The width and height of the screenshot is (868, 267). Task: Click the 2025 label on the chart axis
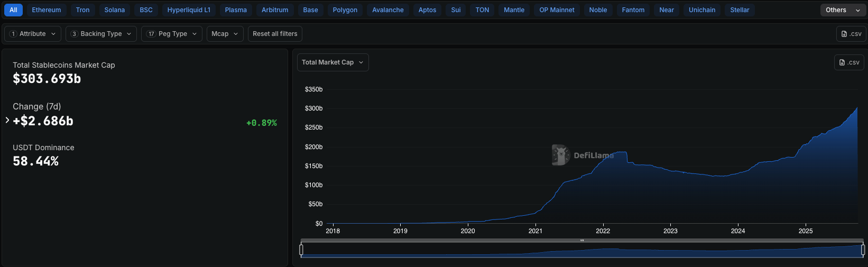[x=806, y=231]
